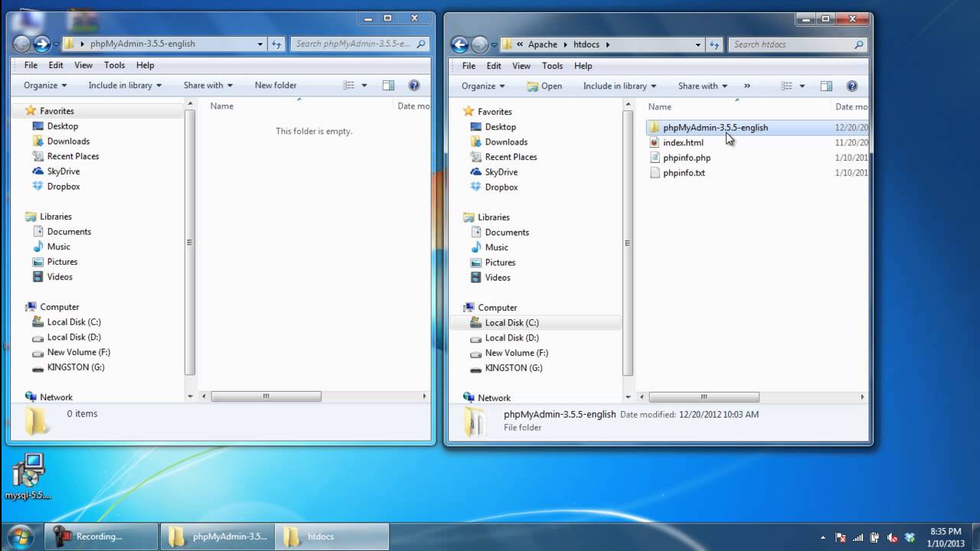Select Recent Places in phpMyAdmin window

pos(73,156)
